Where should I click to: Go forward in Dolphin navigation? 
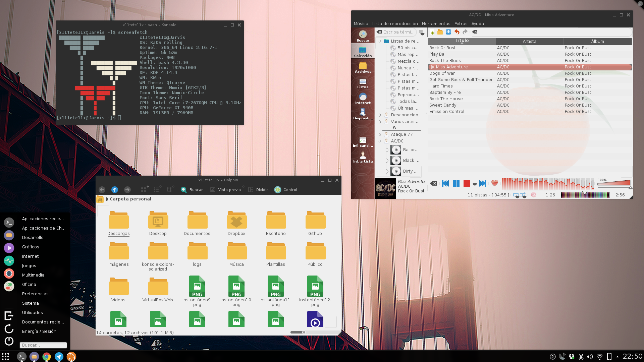(127, 190)
